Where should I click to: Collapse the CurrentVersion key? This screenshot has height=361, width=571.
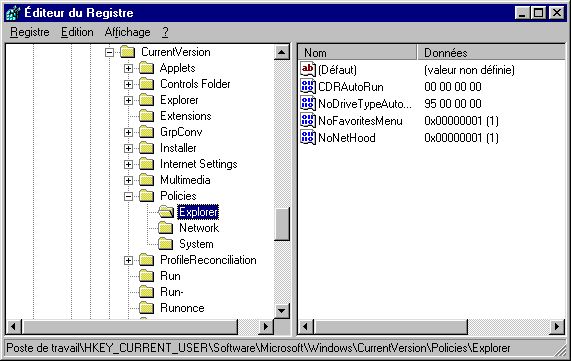coord(109,52)
